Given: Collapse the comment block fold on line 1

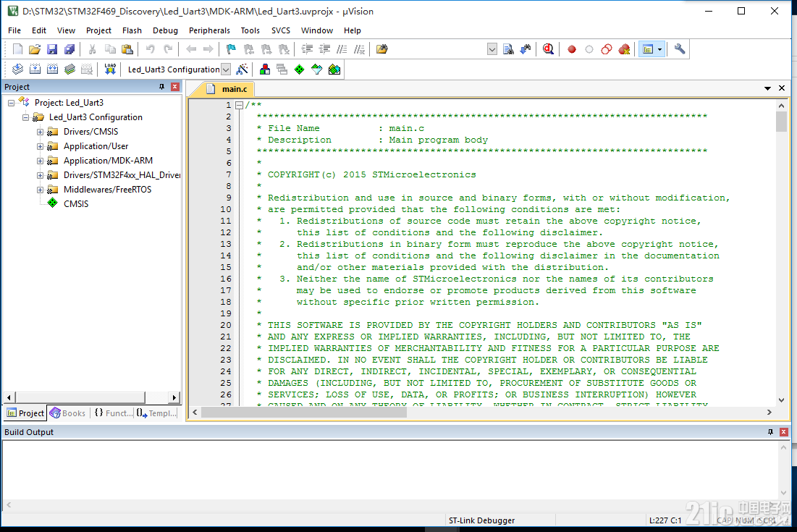Looking at the screenshot, I should tap(239, 105).
